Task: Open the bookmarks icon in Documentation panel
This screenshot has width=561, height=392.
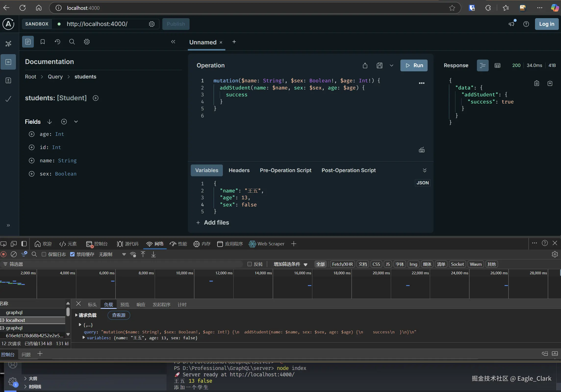Action: [x=42, y=42]
